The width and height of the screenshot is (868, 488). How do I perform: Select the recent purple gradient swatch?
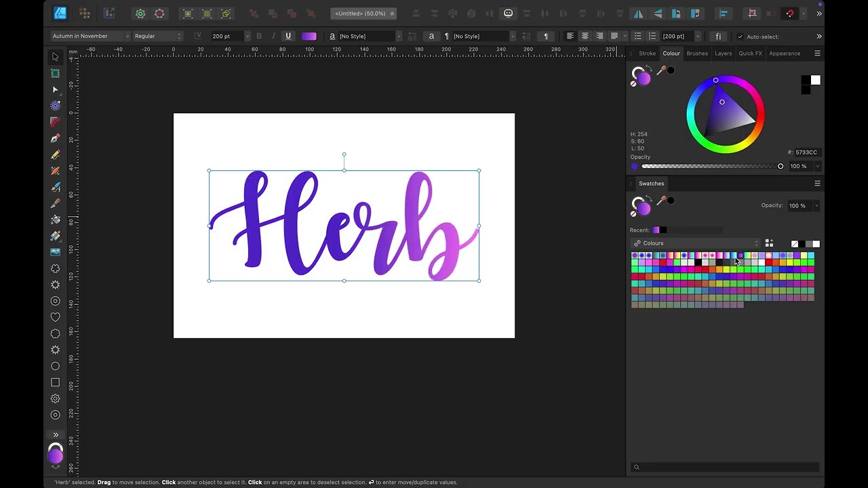(x=656, y=230)
